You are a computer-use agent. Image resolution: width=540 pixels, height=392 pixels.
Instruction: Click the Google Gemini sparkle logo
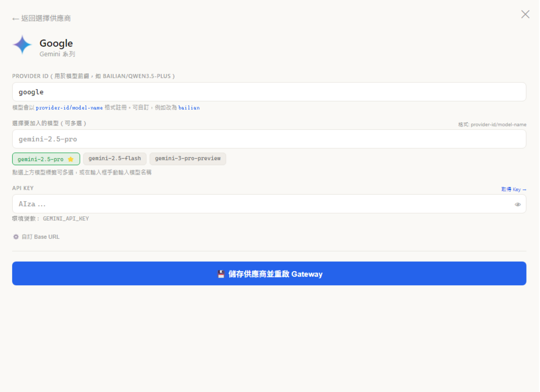coord(22,45)
